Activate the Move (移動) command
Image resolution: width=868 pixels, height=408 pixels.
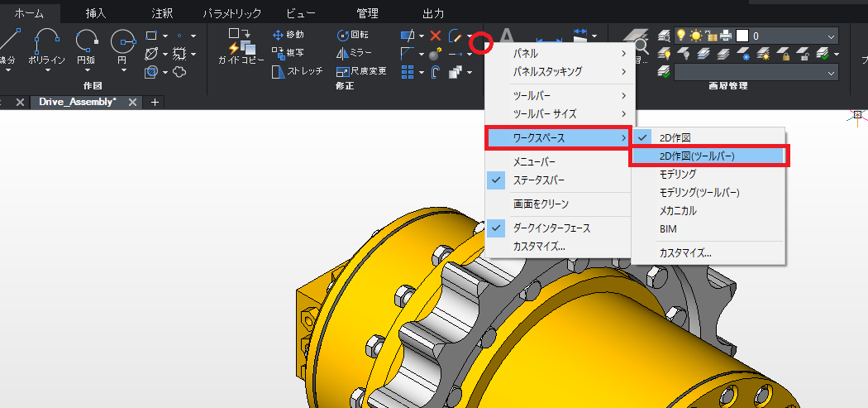(288, 35)
